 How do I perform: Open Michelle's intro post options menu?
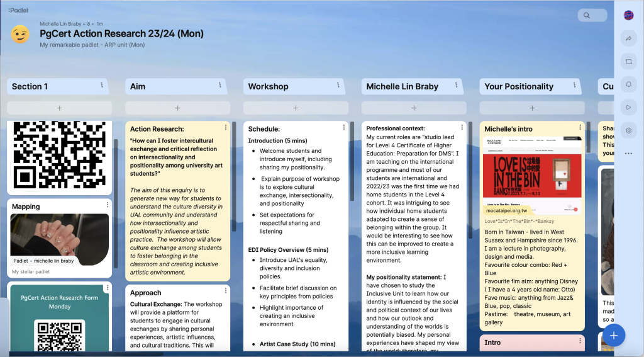click(580, 127)
